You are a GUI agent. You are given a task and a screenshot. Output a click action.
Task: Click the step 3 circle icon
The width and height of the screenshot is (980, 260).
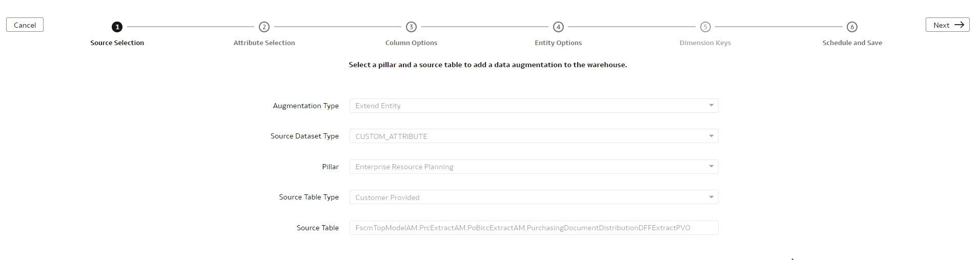pyautogui.click(x=411, y=27)
